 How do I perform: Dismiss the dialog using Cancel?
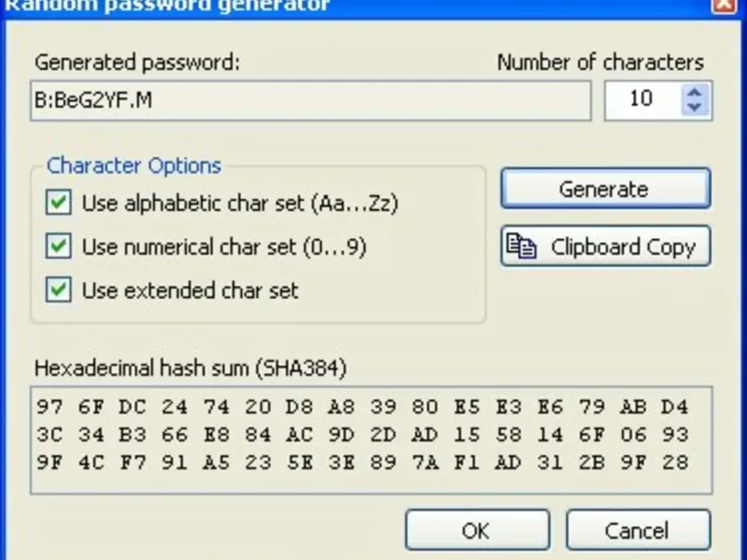click(x=635, y=530)
